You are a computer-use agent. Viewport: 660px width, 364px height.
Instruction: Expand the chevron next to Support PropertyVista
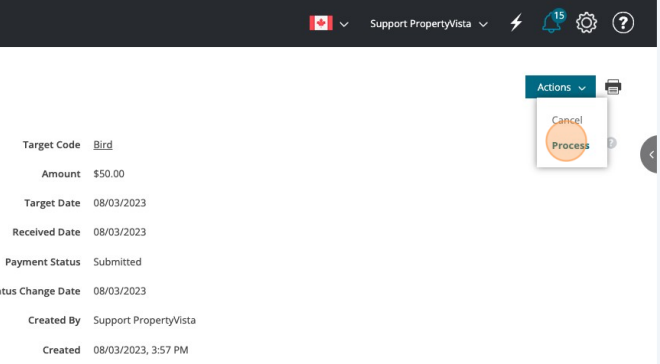click(x=484, y=24)
